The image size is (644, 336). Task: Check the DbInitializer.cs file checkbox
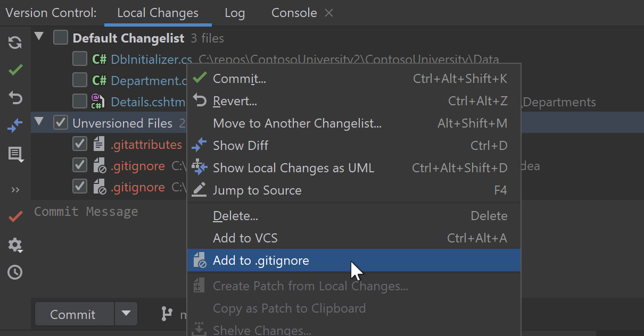(x=80, y=59)
